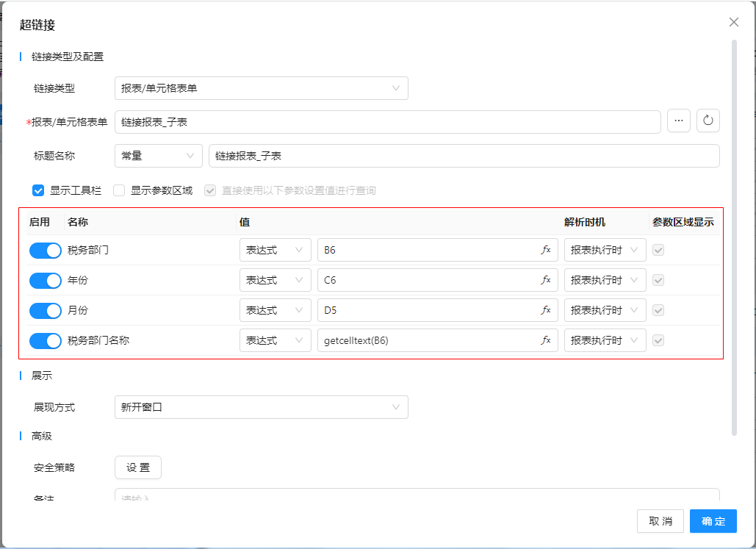This screenshot has width=756, height=549.
Task: Toggle off the 税务部门 enable switch
Action: 46,250
